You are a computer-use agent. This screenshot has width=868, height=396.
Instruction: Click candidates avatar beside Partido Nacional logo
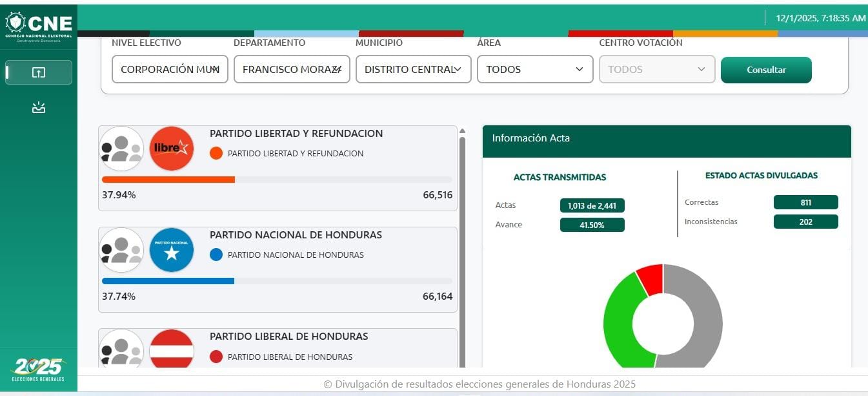121,250
